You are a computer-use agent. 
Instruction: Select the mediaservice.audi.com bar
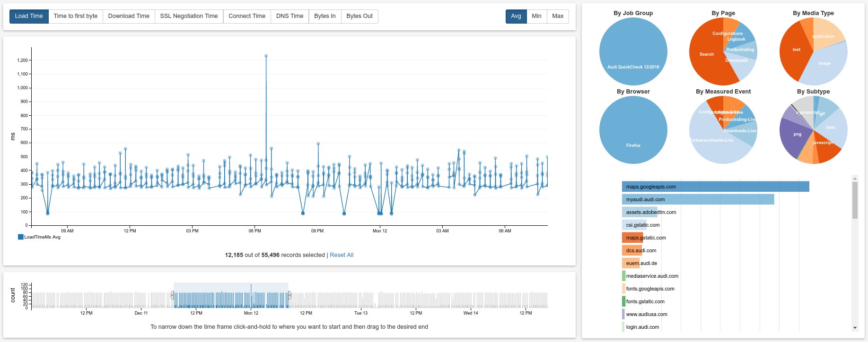624,276
